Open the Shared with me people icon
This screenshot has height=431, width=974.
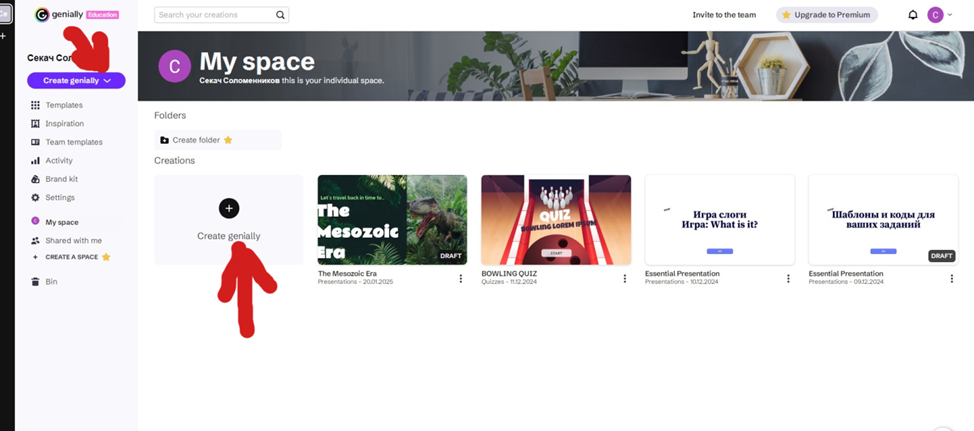tap(35, 240)
